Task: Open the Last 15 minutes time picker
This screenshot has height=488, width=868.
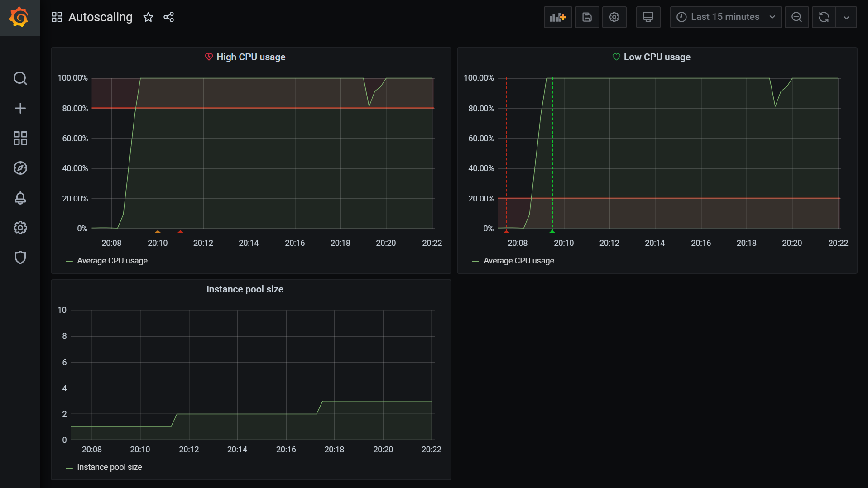Action: pos(725,17)
